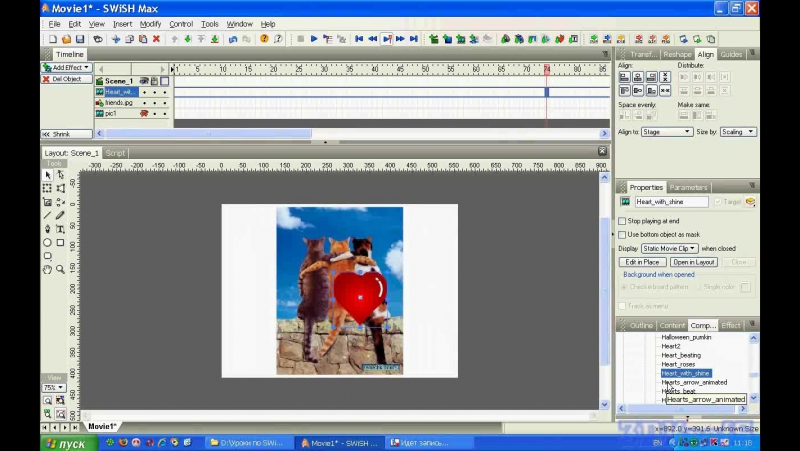Open the File menu
Image resolution: width=800 pixels, height=451 pixels.
[x=55, y=24]
